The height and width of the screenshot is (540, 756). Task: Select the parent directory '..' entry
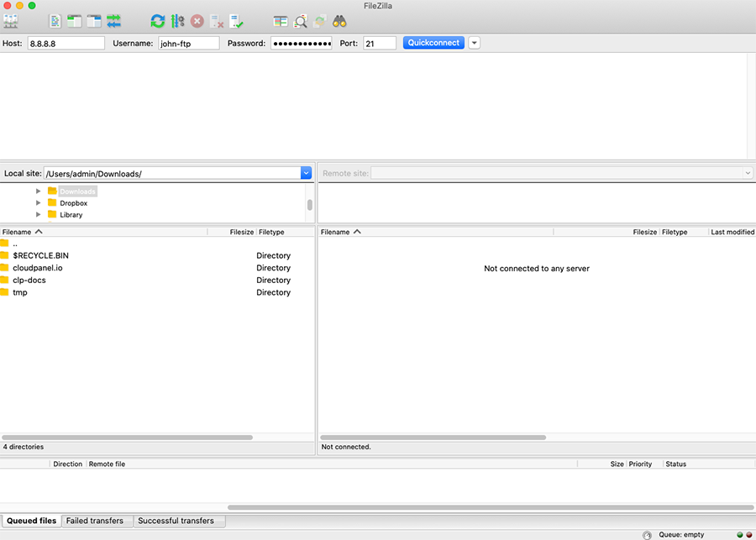click(157, 244)
